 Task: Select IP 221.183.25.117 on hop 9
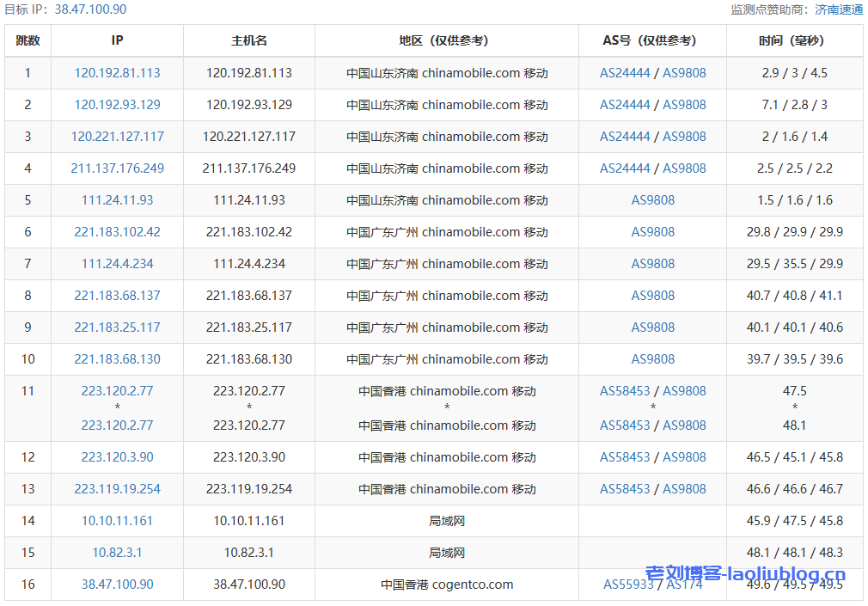[x=117, y=327]
